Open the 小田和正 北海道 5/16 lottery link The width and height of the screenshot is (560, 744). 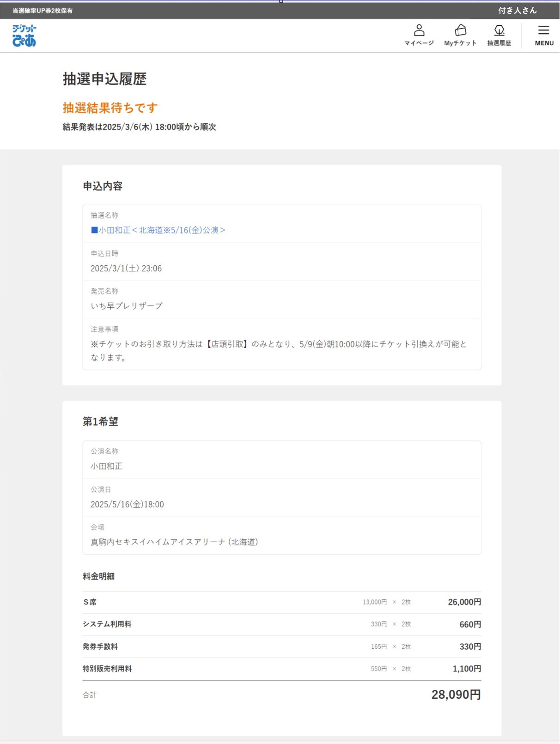click(x=158, y=230)
